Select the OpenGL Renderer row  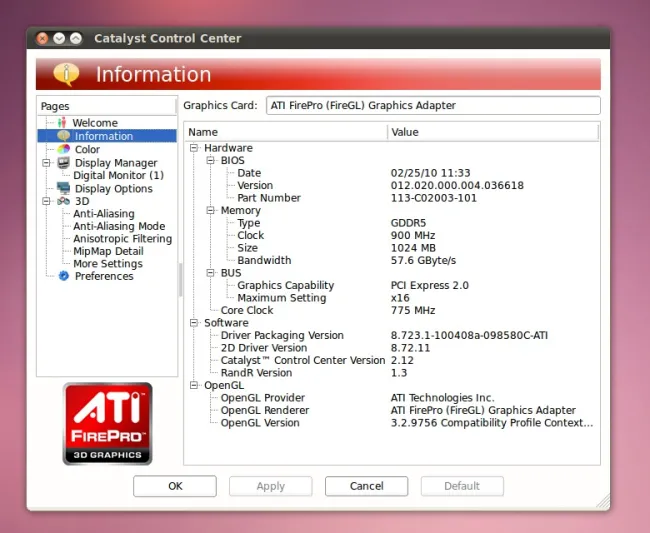(x=392, y=410)
